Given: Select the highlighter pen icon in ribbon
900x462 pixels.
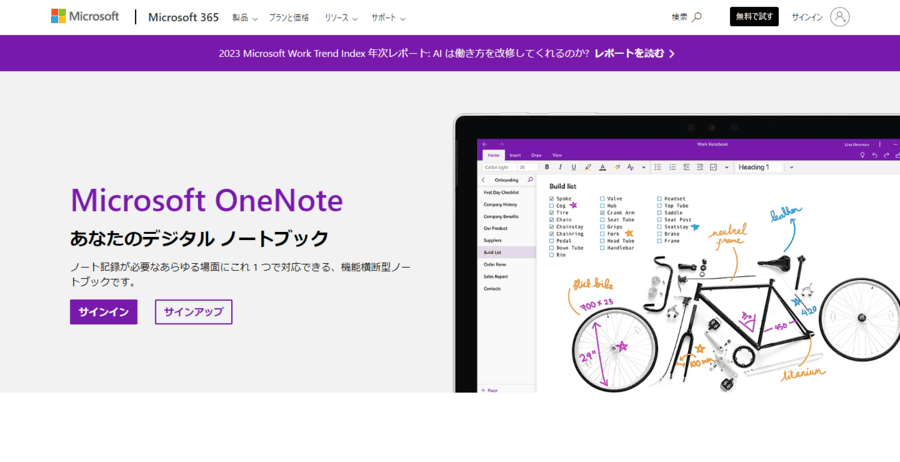Looking at the screenshot, I should [x=588, y=167].
